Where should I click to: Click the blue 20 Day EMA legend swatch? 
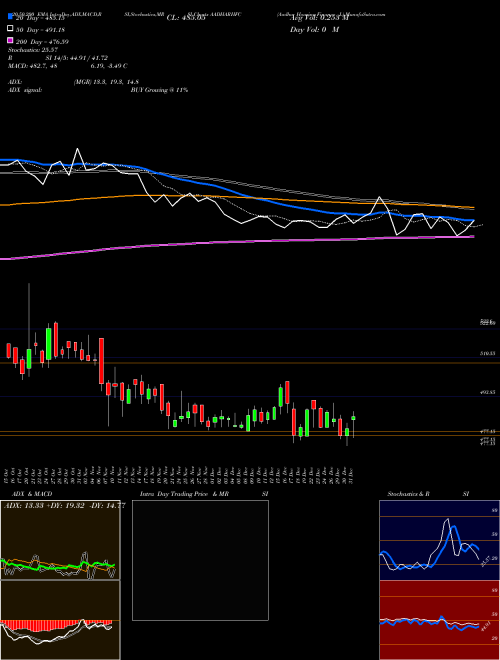(10, 16)
